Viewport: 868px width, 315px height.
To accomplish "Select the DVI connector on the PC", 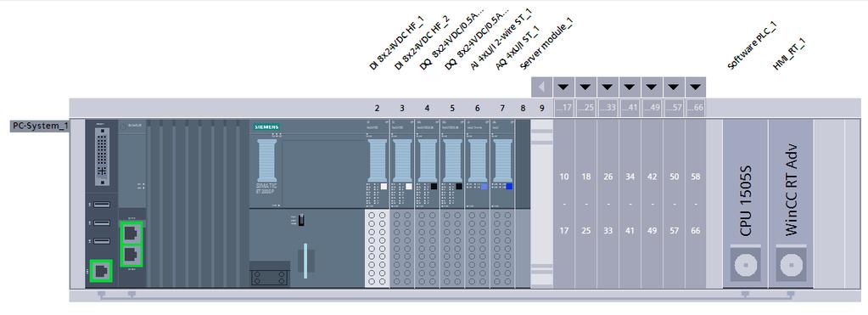I will click(103, 157).
